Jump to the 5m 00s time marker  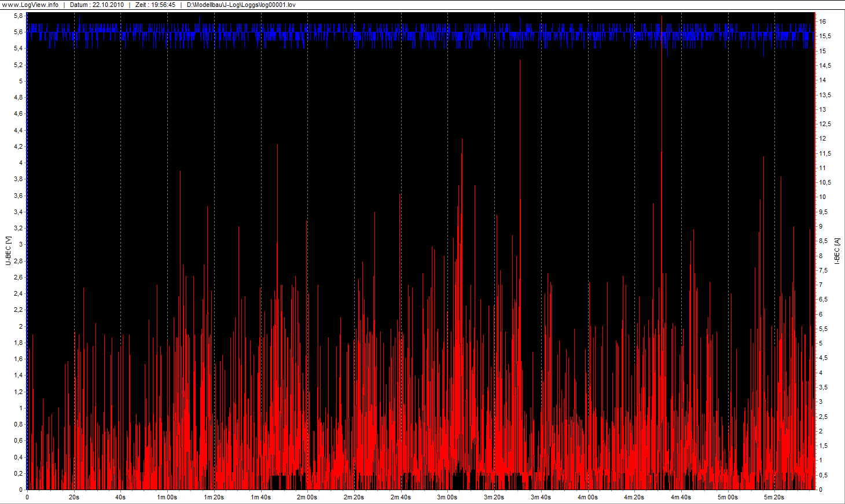coord(728,497)
